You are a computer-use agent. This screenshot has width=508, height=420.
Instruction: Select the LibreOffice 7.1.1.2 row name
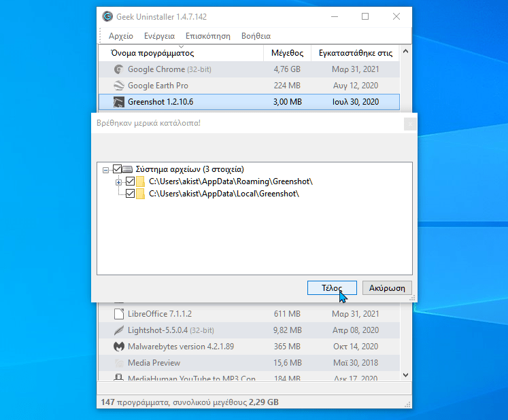[160, 314]
